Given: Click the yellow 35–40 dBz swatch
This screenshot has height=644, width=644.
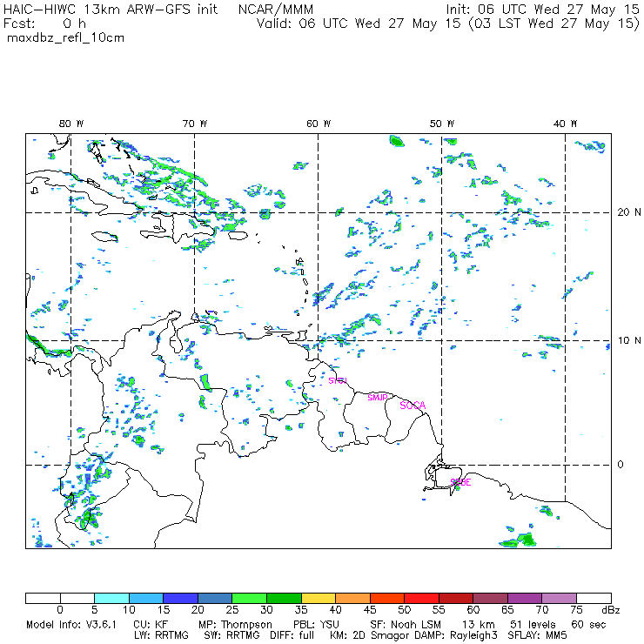Looking at the screenshot, I should pyautogui.click(x=319, y=598).
